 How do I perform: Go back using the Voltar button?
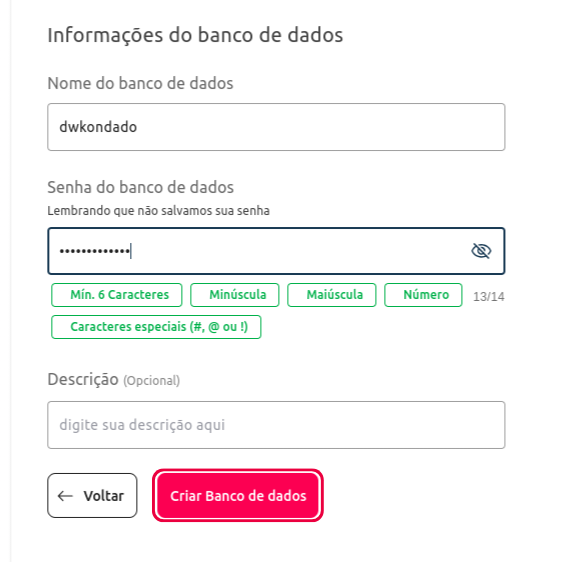pyautogui.click(x=92, y=496)
